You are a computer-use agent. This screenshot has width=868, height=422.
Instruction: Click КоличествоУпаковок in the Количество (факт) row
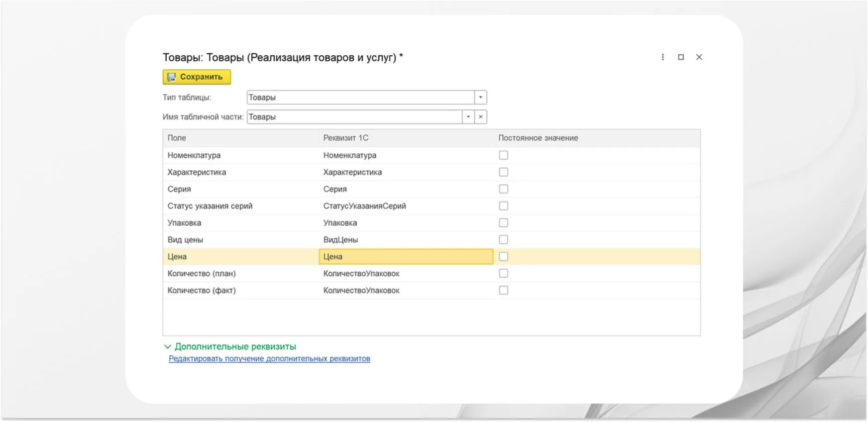tap(406, 290)
